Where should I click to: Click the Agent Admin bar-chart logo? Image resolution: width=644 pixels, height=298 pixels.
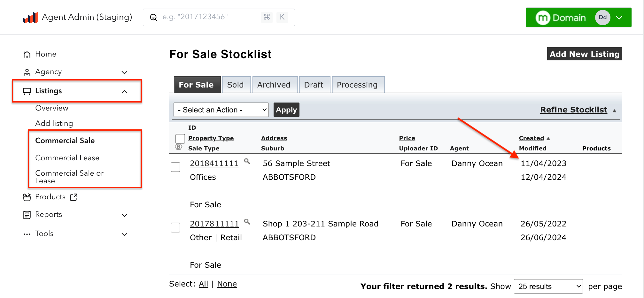tap(30, 18)
